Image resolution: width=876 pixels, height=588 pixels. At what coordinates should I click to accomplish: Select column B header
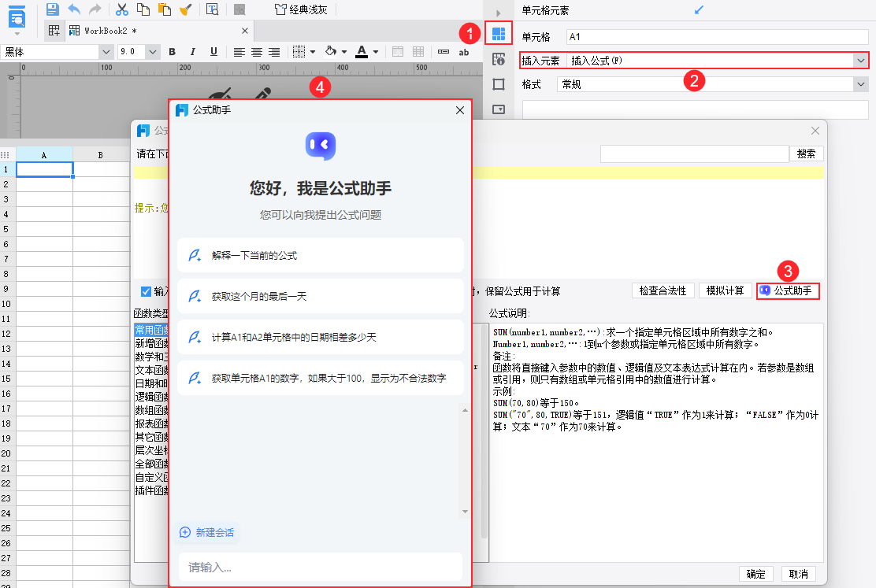101,155
